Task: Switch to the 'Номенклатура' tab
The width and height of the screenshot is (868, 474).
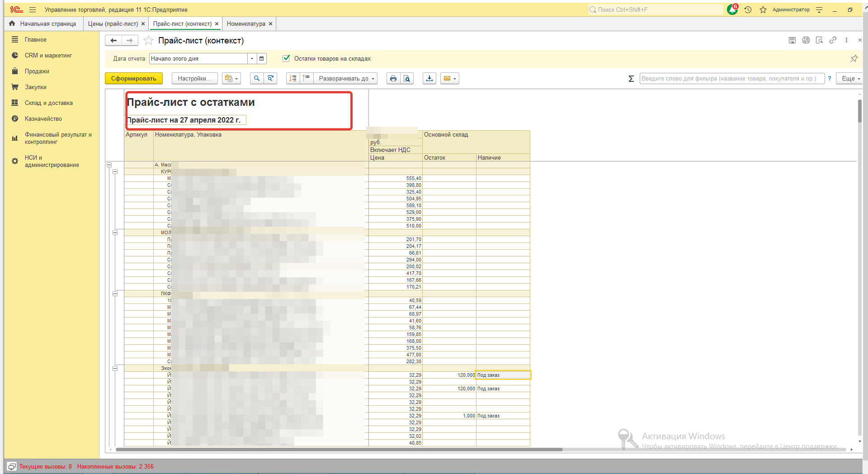Action: [246, 24]
